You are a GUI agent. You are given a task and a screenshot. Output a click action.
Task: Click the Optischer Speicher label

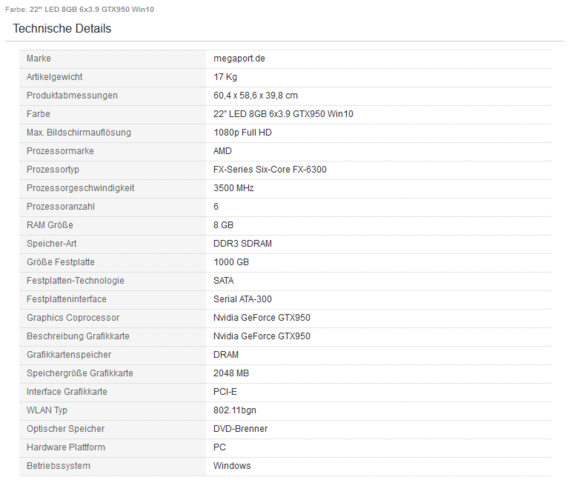[x=65, y=429]
